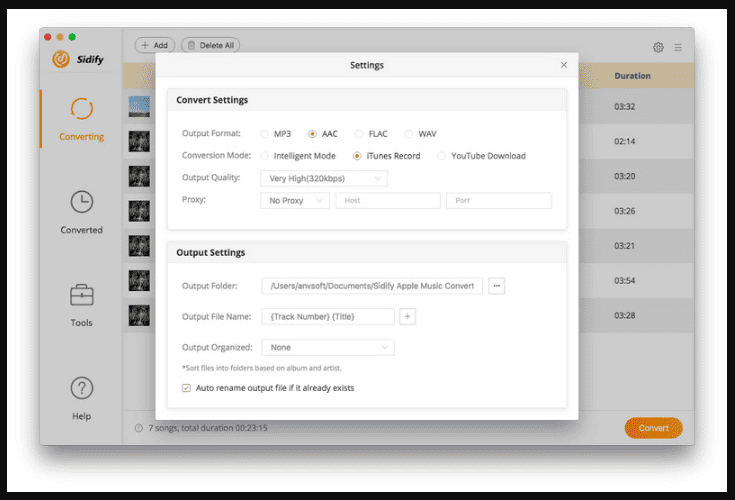Close the Settings dialog
The height and width of the screenshot is (500, 735).
coord(564,65)
